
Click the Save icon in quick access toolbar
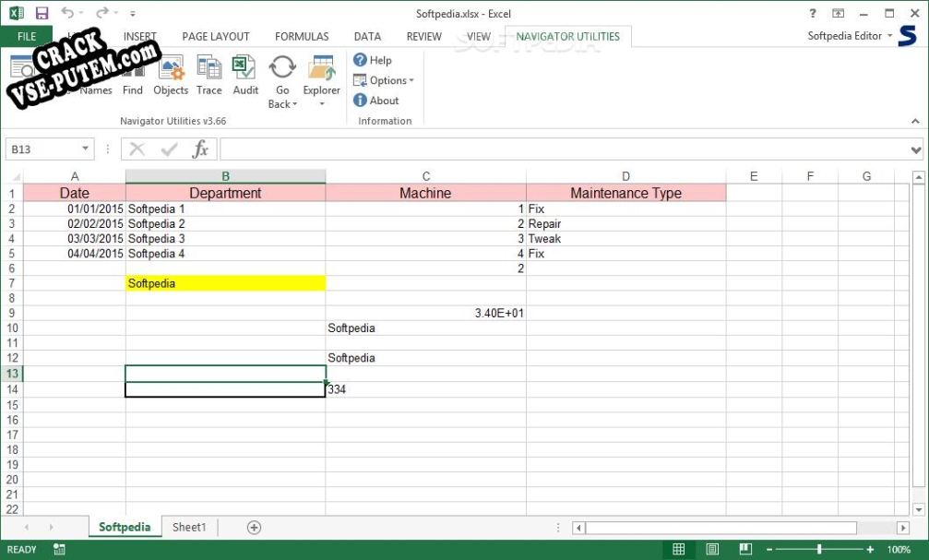42,13
